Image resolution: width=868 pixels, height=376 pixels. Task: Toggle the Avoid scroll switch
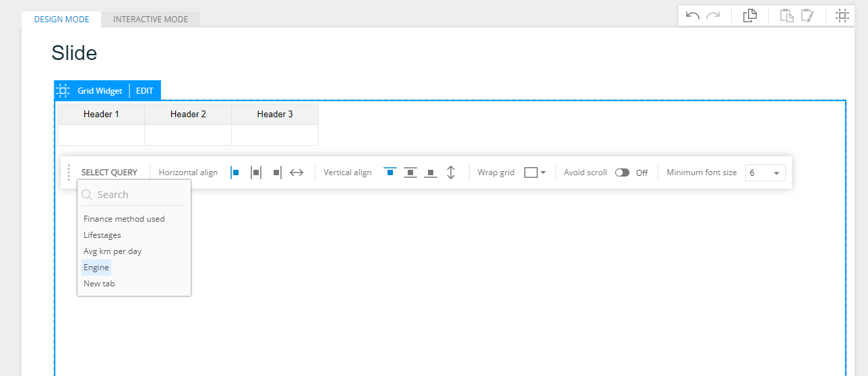[x=622, y=173]
